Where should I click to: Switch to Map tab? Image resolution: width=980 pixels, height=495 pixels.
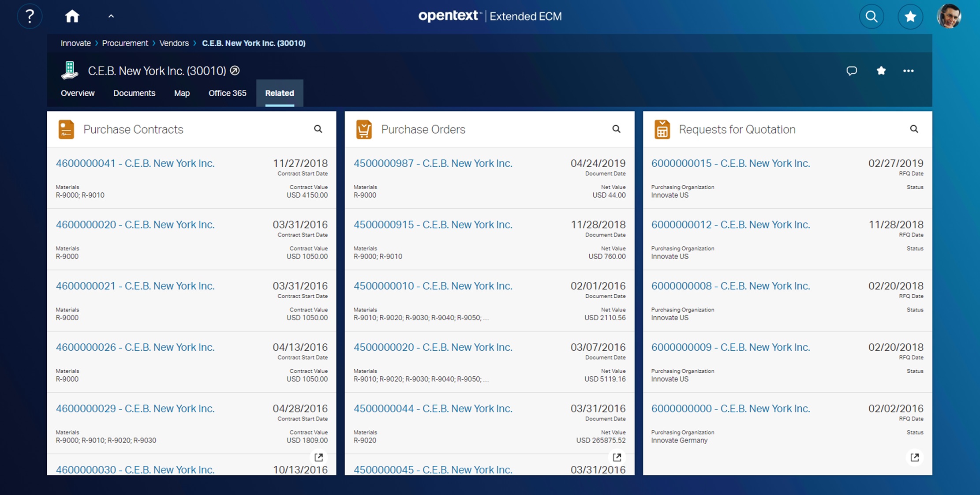[x=182, y=93]
